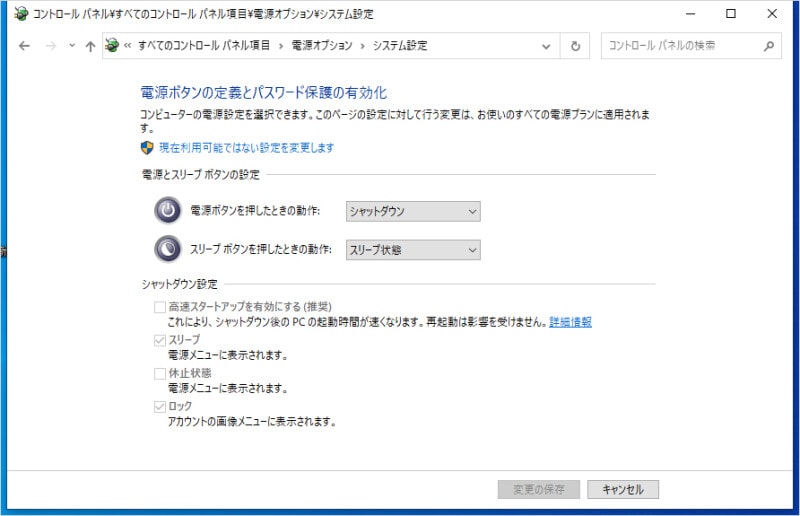Screen dimensions: 800x516
Task: Expand the chevron after 電源オプション breadcrumb
Action: (362, 46)
